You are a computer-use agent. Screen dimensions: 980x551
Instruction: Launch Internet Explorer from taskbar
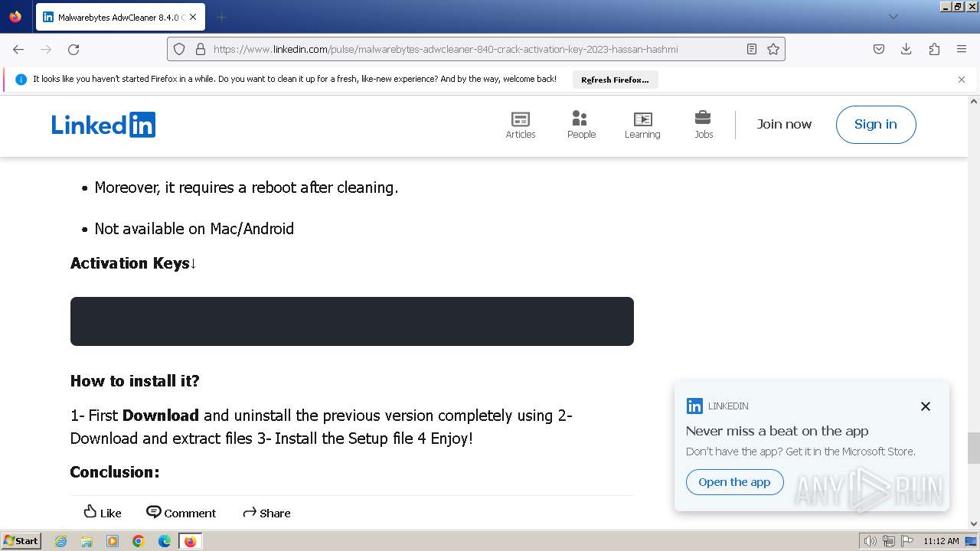click(x=61, y=541)
